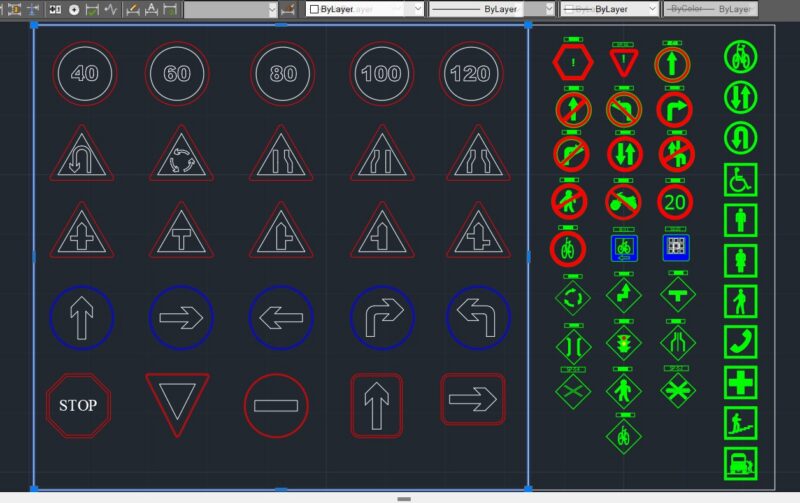Open the Tolerance tool

[55, 9]
